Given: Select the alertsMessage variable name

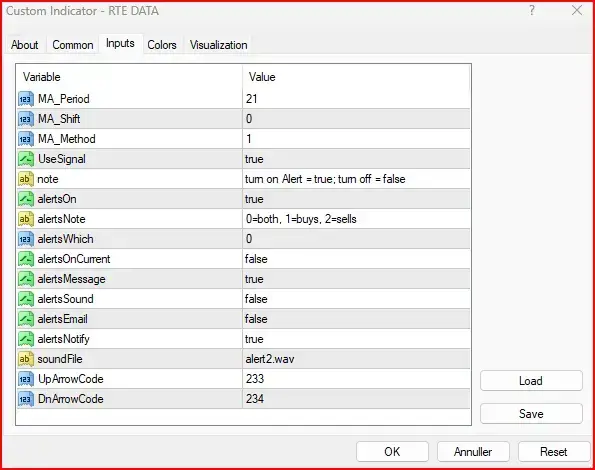Looking at the screenshot, I should point(71,279).
